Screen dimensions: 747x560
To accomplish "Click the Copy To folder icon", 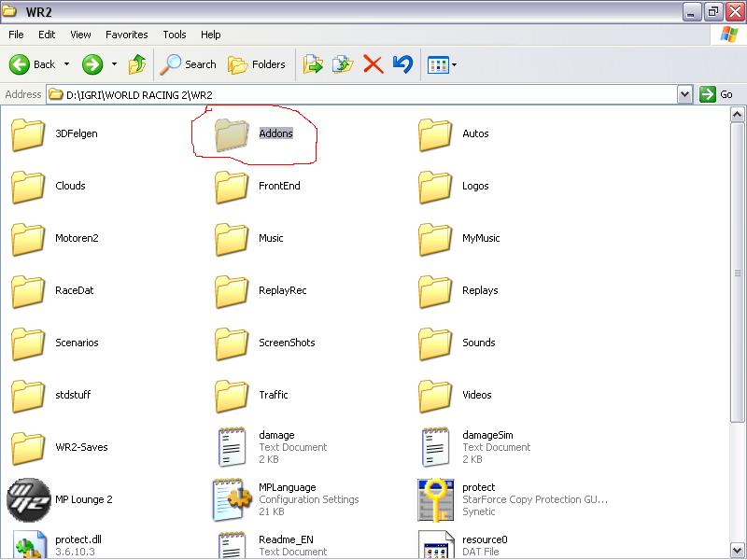I will (x=343, y=64).
